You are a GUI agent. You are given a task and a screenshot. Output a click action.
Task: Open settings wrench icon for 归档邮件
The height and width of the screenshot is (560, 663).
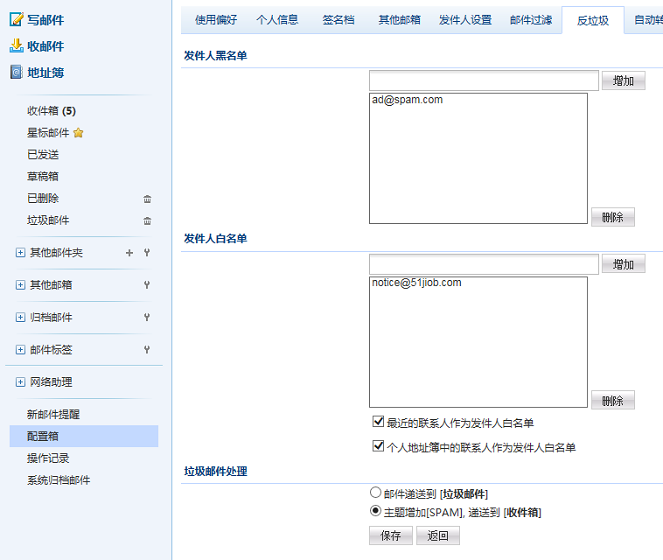tap(147, 317)
